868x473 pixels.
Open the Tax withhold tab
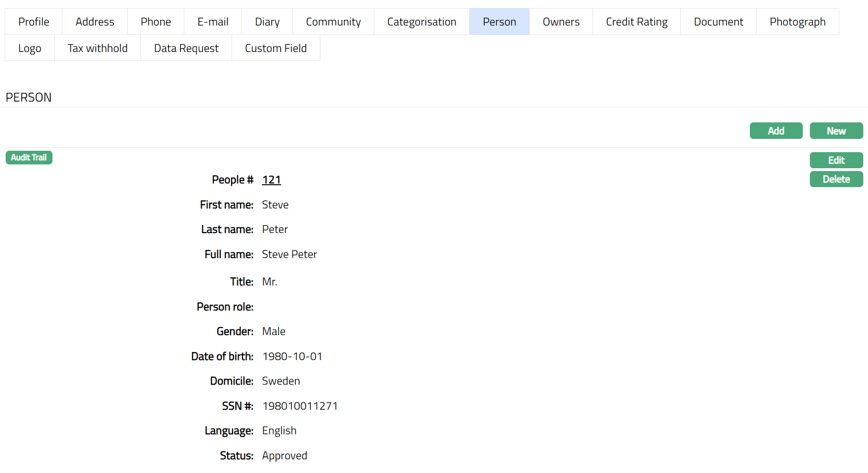click(x=97, y=48)
